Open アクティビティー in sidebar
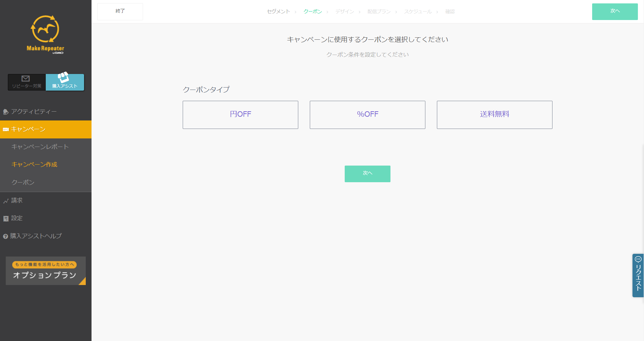Screen dimensions: 644x341 (x=46, y=112)
